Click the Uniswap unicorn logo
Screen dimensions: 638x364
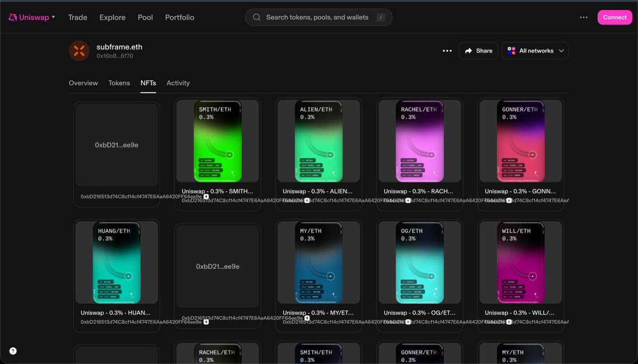tap(13, 17)
